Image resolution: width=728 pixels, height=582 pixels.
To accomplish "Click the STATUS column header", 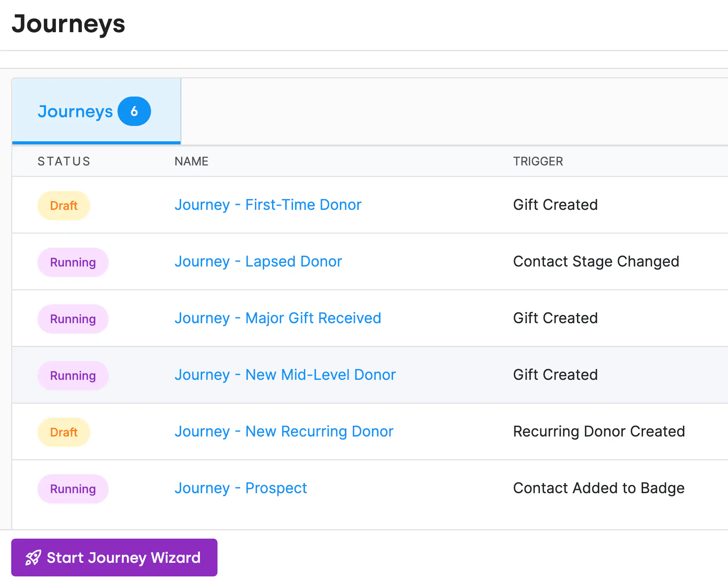I will (x=64, y=161).
